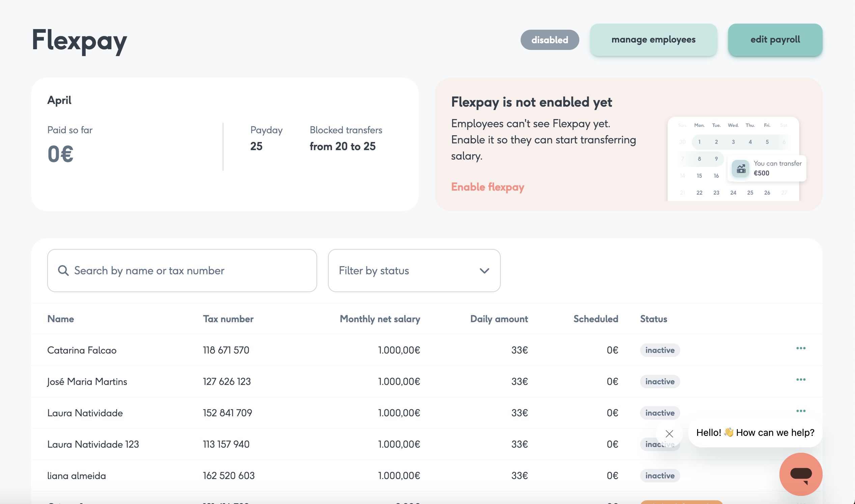The width and height of the screenshot is (855, 504).
Task: Click the Scheduled column header
Action: pos(596,318)
